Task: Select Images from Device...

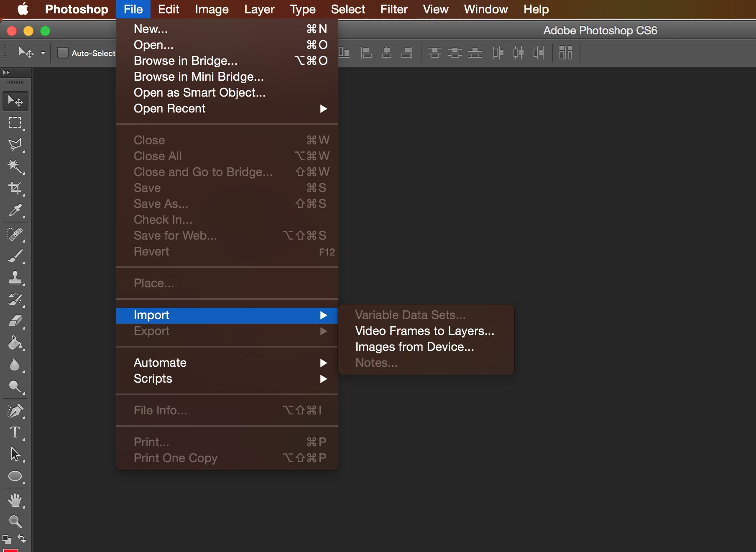Action: click(x=426, y=347)
